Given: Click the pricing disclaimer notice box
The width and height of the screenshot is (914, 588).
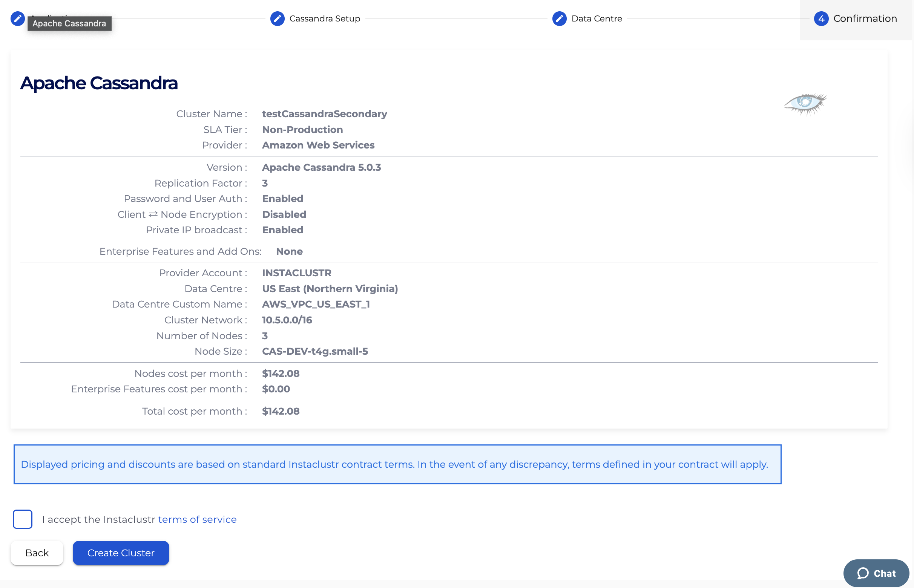Looking at the screenshot, I should [x=397, y=464].
